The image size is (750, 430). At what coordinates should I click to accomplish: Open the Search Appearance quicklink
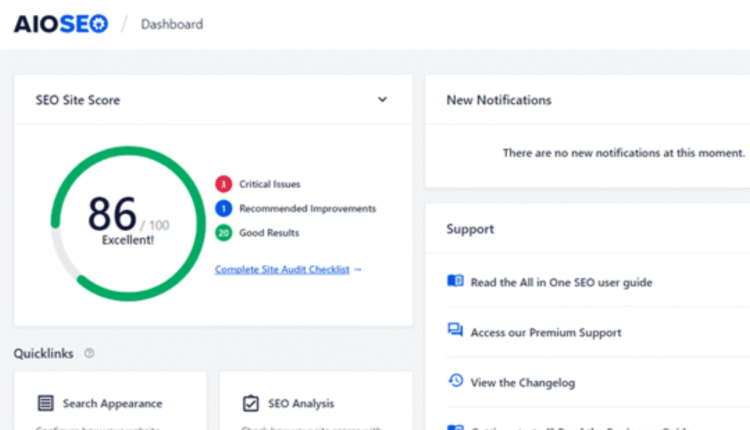click(x=112, y=404)
